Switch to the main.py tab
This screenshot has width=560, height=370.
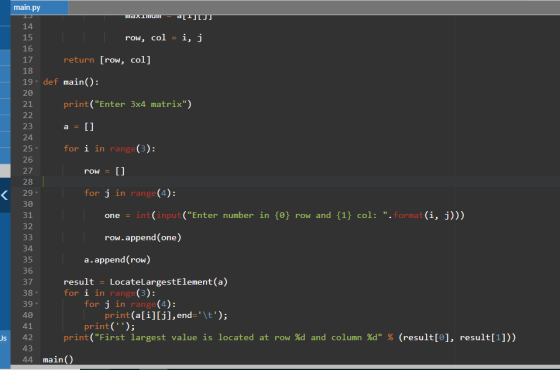pos(39,8)
